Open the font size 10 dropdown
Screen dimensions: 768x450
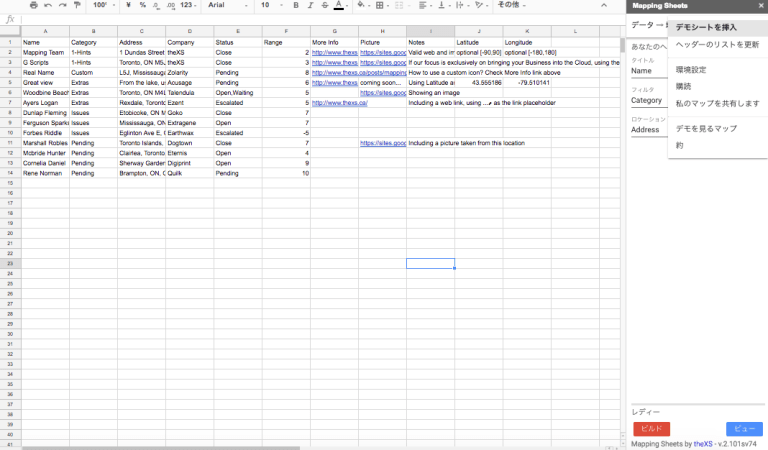271,5
